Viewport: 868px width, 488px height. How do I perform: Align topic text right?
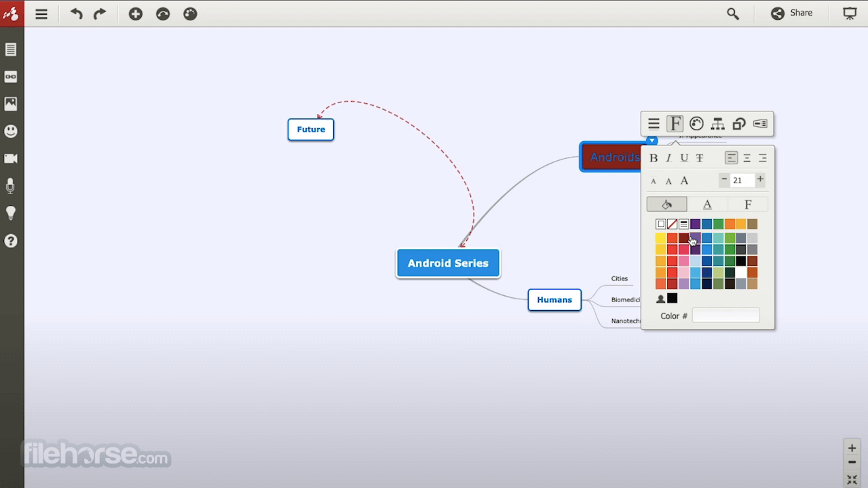pos(762,158)
